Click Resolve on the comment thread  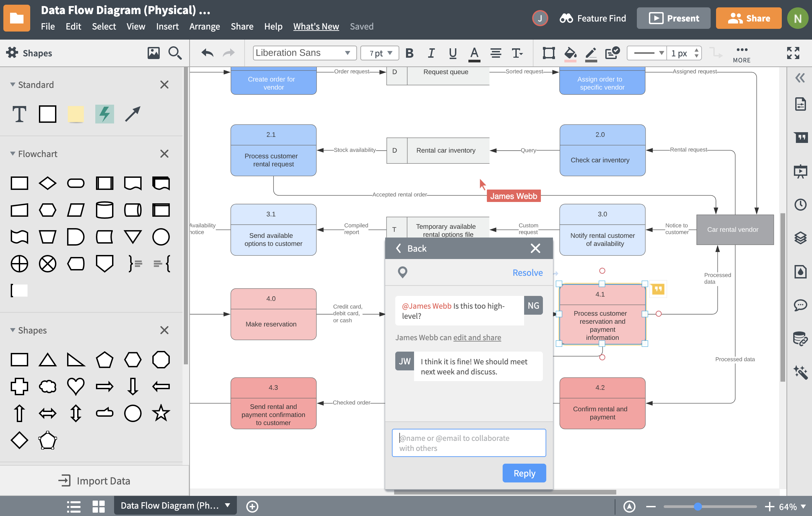click(x=527, y=272)
